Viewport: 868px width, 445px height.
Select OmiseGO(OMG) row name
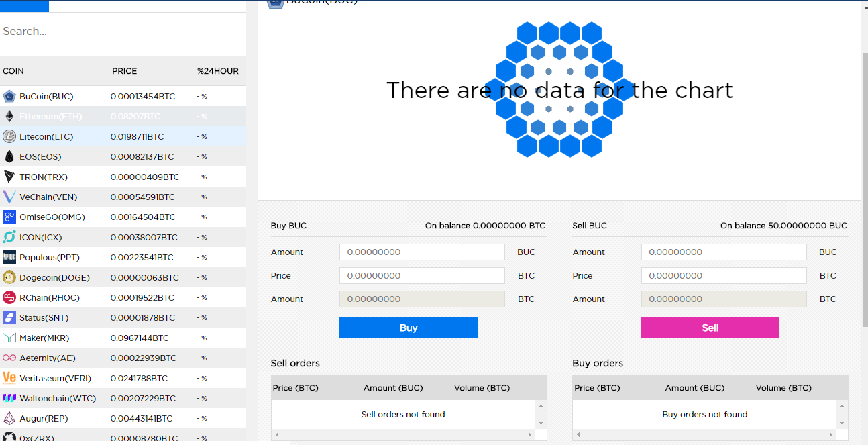[x=52, y=217]
